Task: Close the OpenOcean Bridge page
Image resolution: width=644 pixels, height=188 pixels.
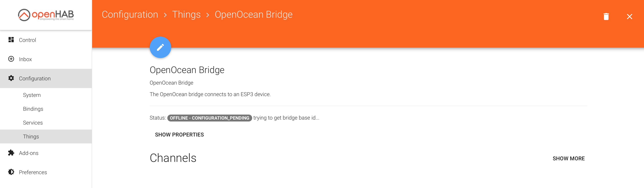Action: [x=629, y=17]
